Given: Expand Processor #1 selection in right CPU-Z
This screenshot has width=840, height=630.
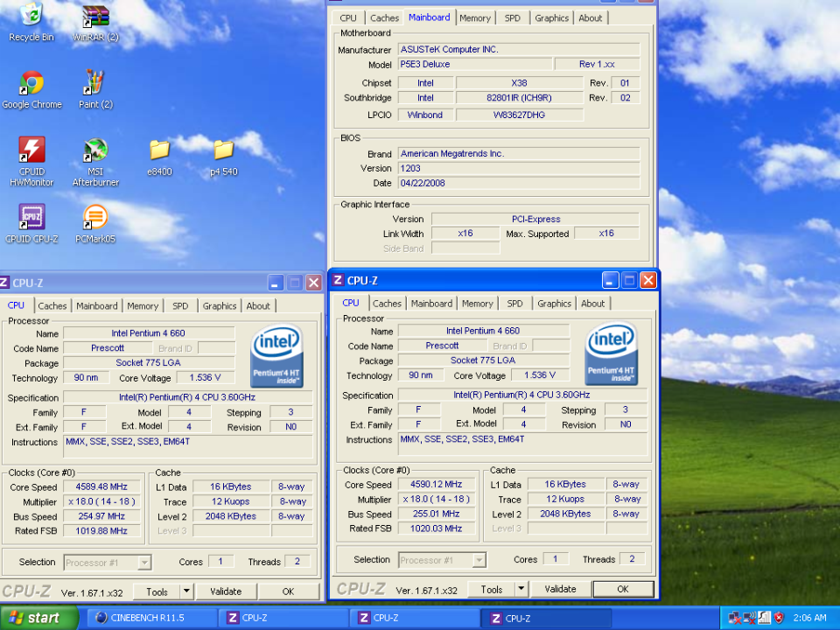Looking at the screenshot, I should 479,560.
